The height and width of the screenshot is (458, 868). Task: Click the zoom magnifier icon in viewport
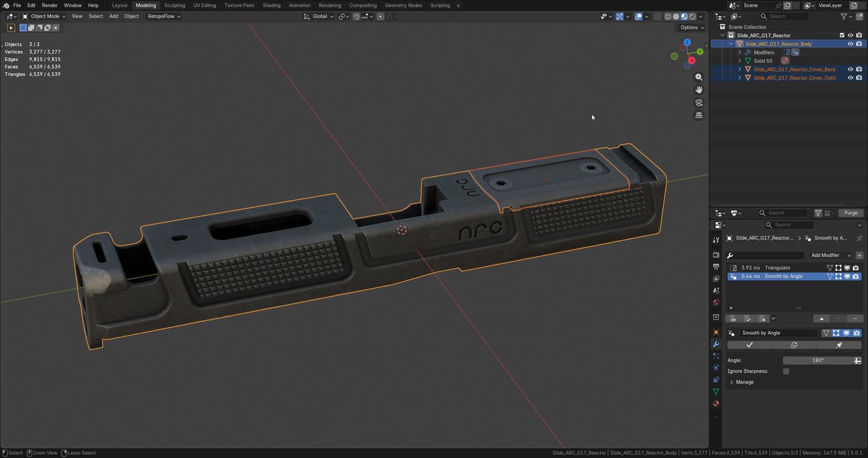coord(699,77)
